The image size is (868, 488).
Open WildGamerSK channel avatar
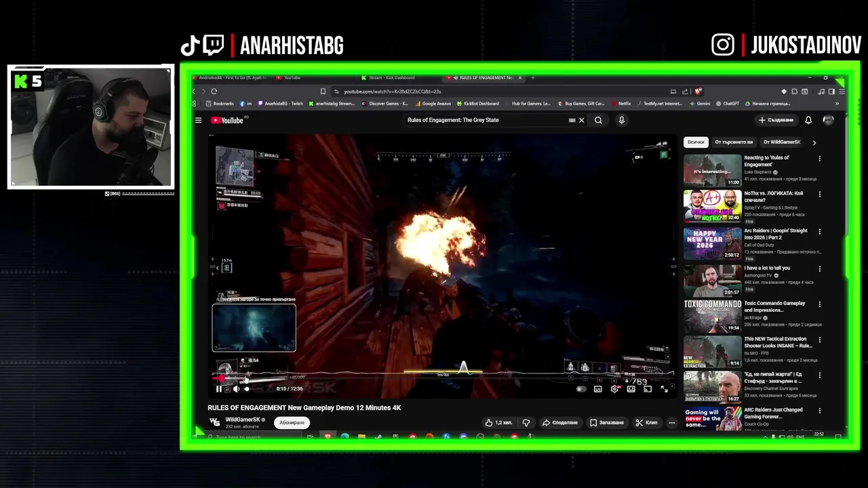(214, 422)
